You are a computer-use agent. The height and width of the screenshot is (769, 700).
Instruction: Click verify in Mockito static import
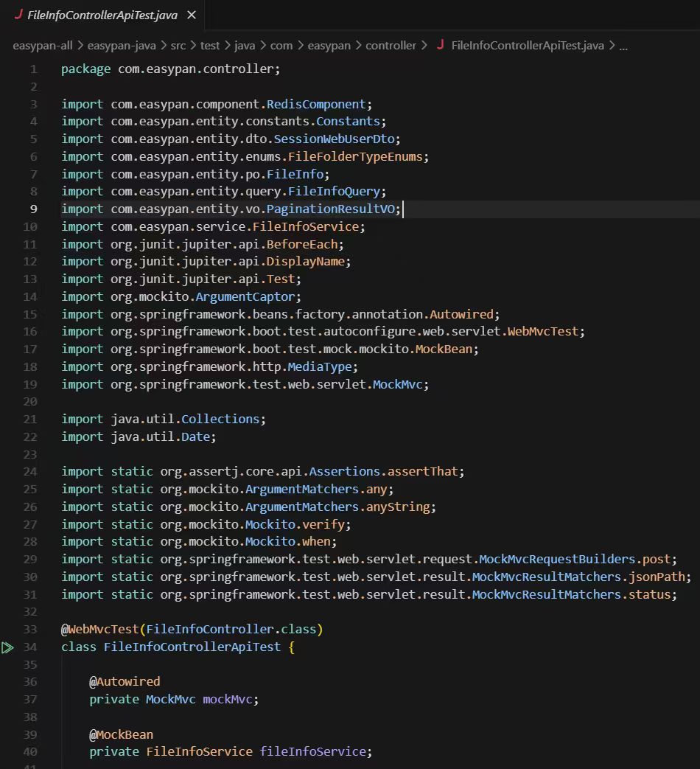[323, 525]
